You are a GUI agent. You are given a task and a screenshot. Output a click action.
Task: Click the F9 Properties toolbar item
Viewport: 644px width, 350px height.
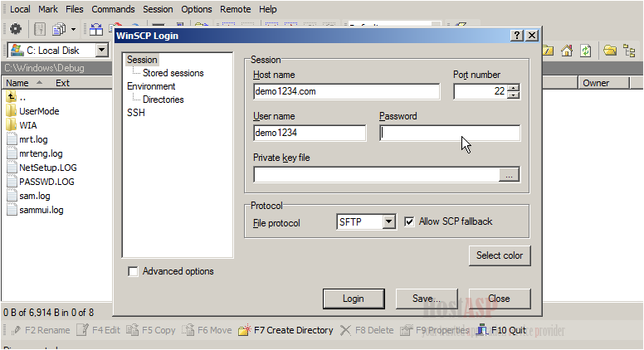(435, 330)
